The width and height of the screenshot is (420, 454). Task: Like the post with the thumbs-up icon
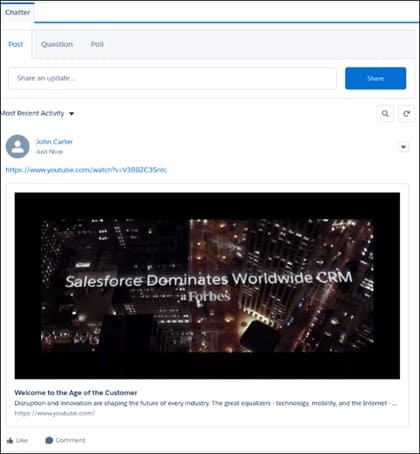(10, 440)
